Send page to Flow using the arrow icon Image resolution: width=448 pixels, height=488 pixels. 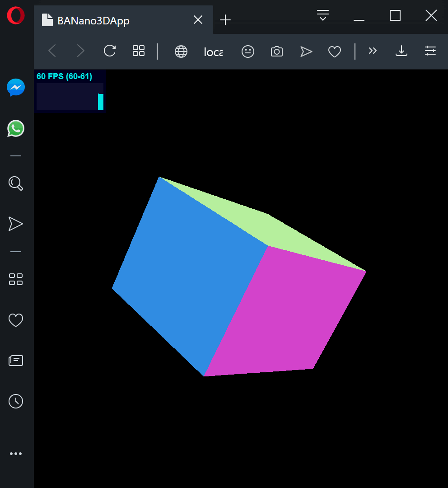[x=306, y=52]
